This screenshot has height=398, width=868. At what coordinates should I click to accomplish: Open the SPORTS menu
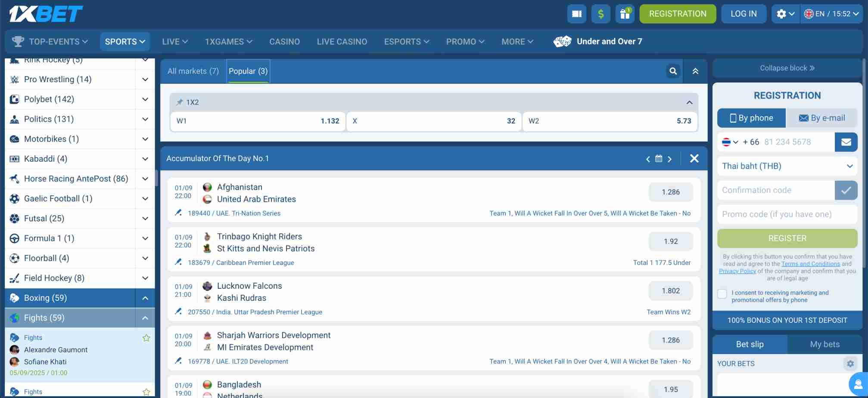click(125, 42)
